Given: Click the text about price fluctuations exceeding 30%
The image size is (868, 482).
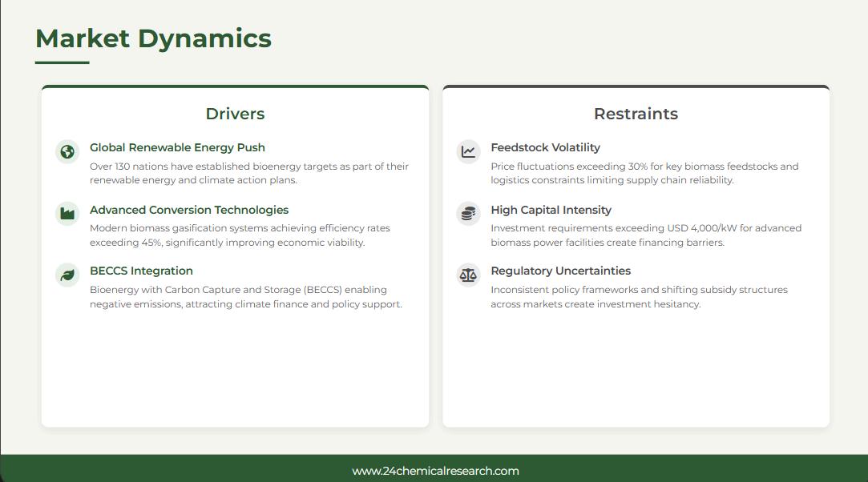Looking at the screenshot, I should [644, 173].
